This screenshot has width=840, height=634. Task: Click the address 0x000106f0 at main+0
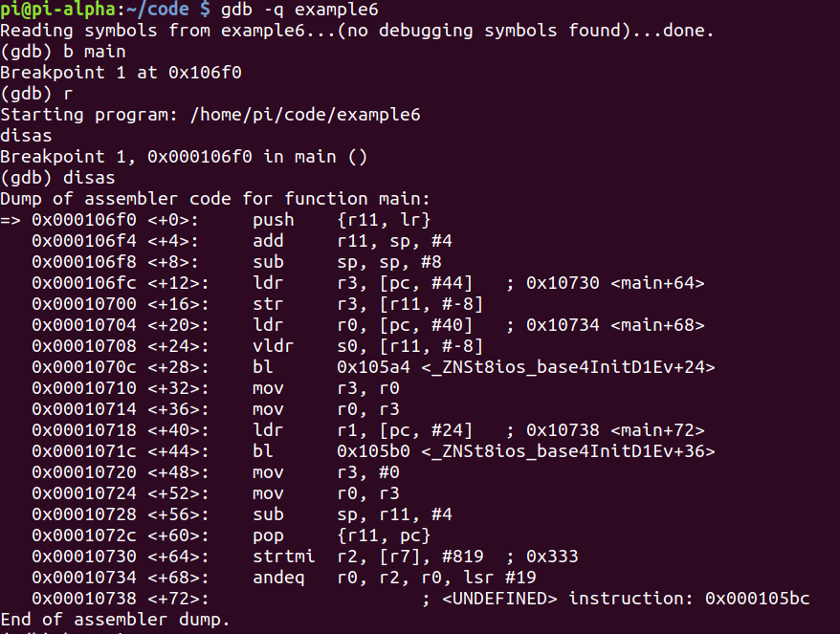pos(84,220)
